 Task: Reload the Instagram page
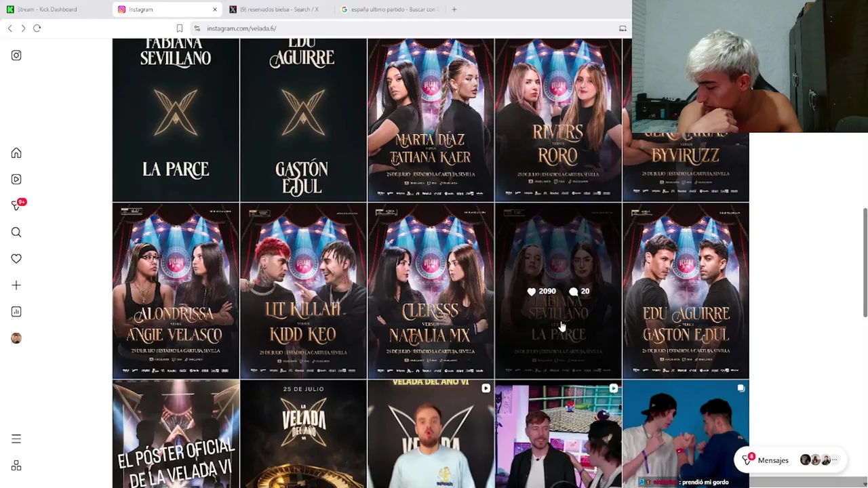(x=37, y=28)
